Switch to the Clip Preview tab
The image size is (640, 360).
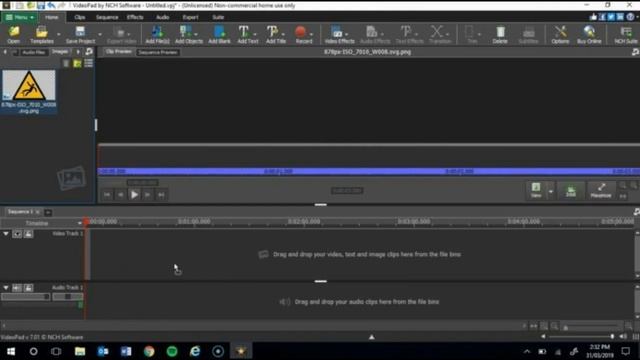(x=118, y=52)
